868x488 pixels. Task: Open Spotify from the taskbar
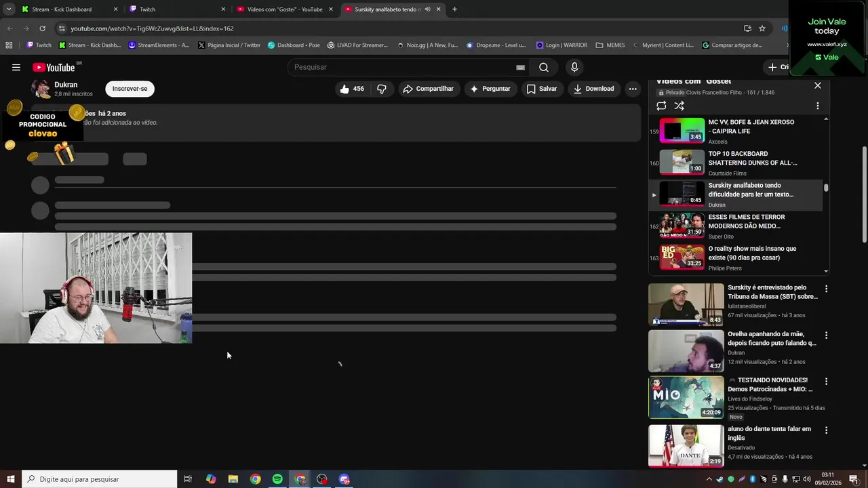[x=277, y=479]
